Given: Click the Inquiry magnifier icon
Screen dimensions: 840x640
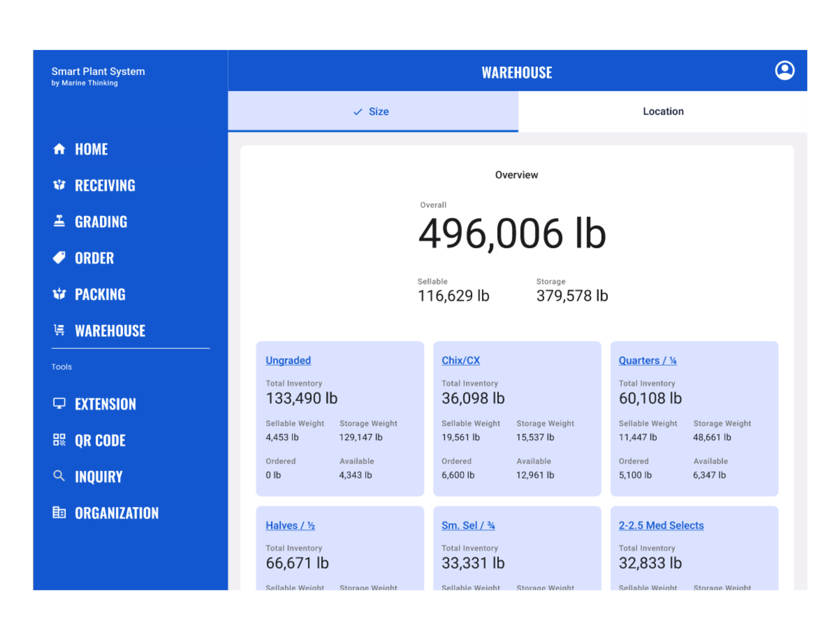Looking at the screenshot, I should click(x=59, y=476).
